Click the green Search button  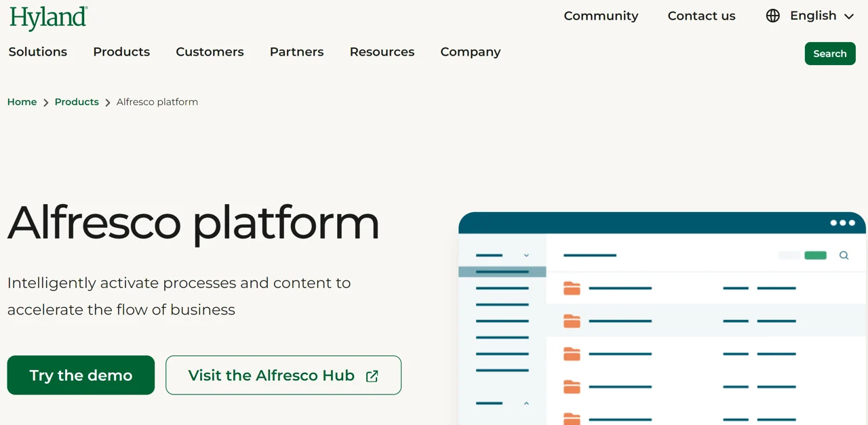[x=830, y=54]
